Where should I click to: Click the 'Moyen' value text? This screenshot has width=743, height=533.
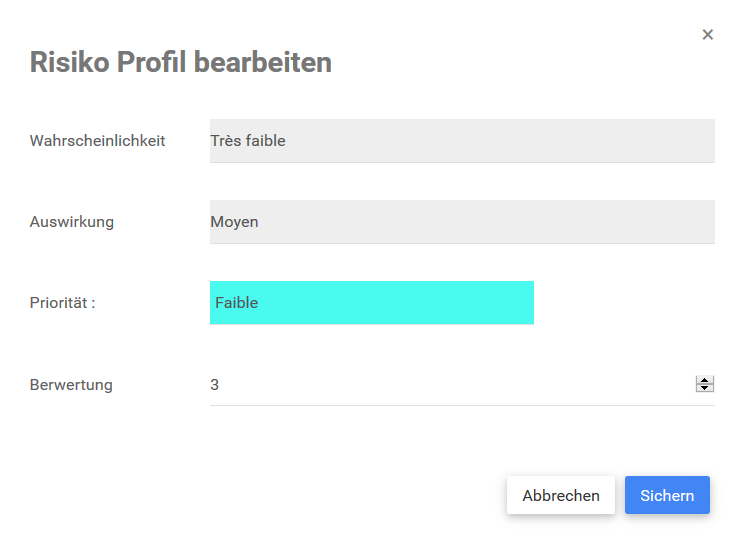pos(234,222)
